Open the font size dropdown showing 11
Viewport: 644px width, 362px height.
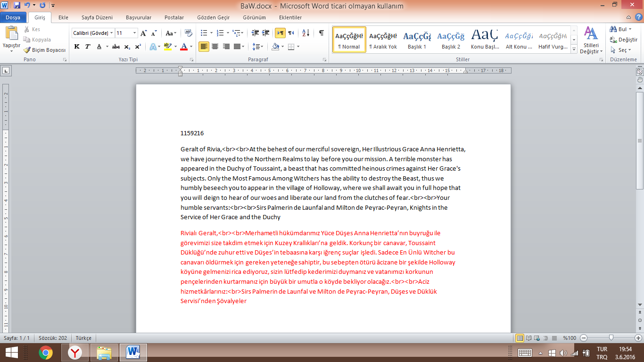point(134,33)
